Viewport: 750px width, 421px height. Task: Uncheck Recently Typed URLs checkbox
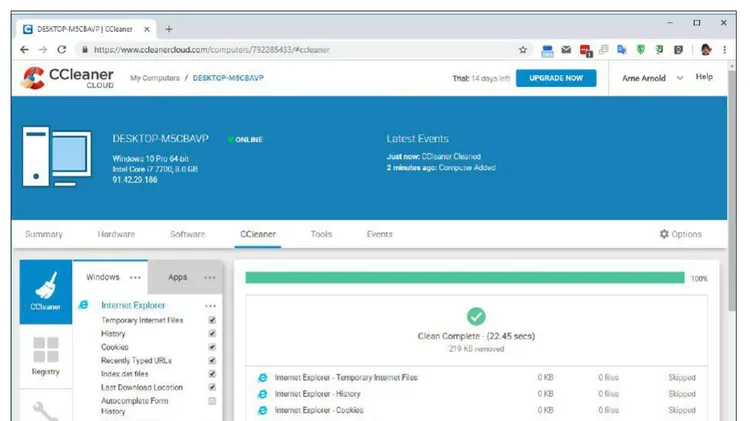coord(212,360)
